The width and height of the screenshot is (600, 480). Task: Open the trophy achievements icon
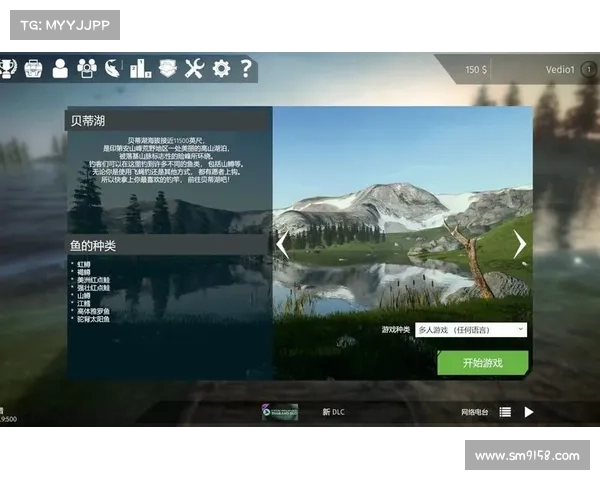[8, 69]
